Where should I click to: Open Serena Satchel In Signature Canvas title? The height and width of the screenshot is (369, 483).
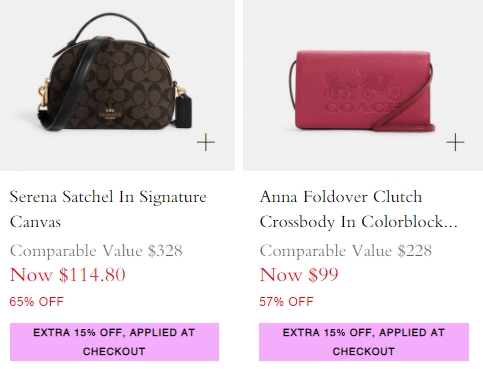coord(108,209)
